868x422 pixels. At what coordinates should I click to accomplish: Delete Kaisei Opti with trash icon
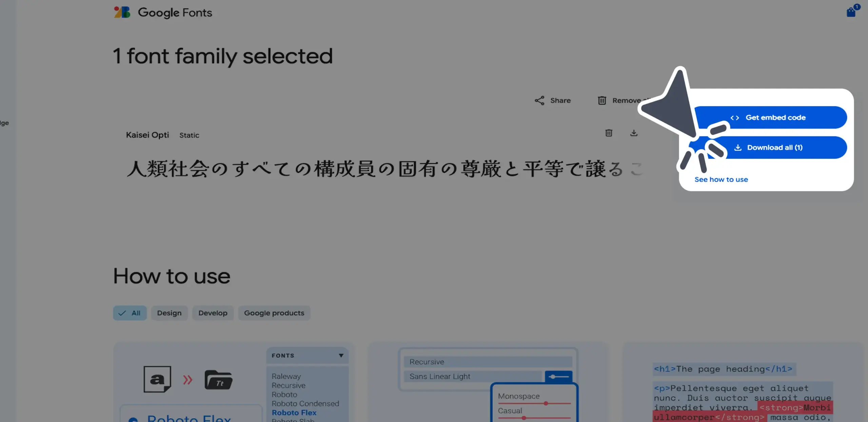609,133
